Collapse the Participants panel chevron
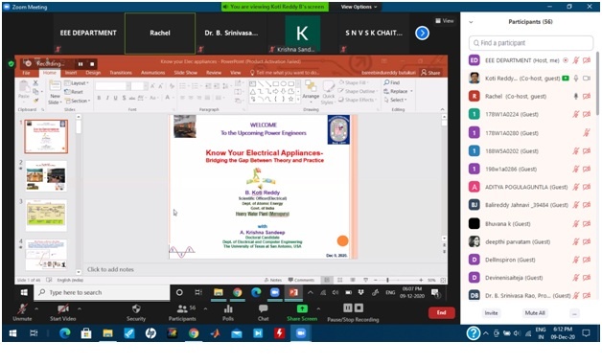Image resolution: width=602 pixels, height=364 pixels. pyautogui.click(x=471, y=22)
